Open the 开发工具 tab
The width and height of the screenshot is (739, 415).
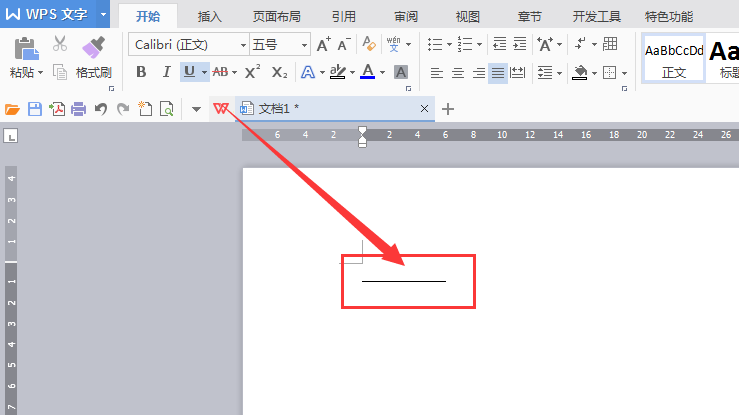point(596,16)
